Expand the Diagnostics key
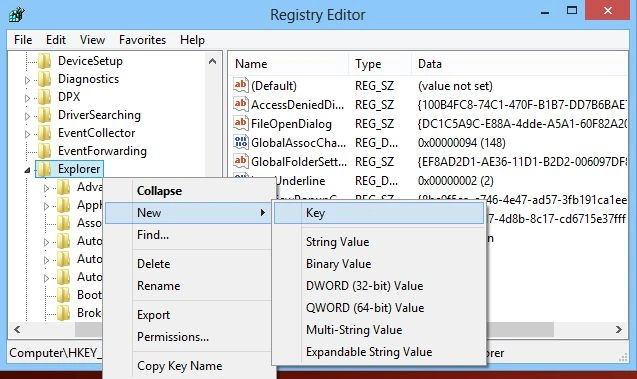The width and height of the screenshot is (637, 379). click(x=28, y=80)
